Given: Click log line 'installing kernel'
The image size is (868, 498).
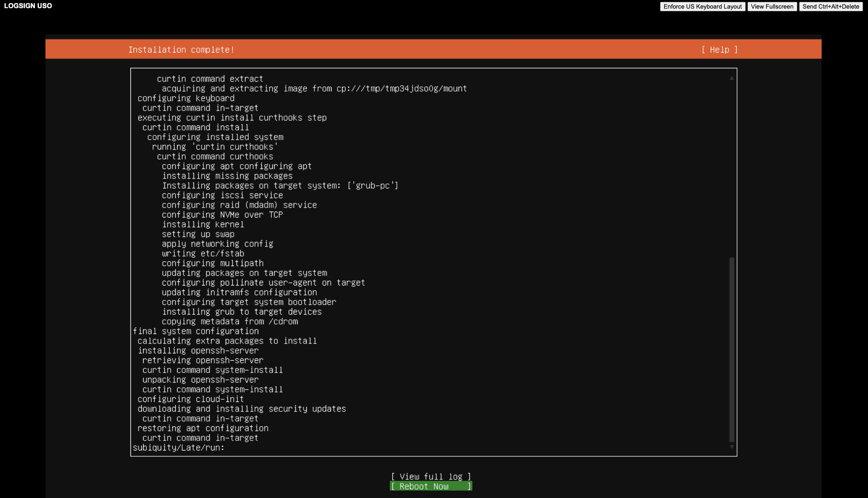Looking at the screenshot, I should point(203,224).
